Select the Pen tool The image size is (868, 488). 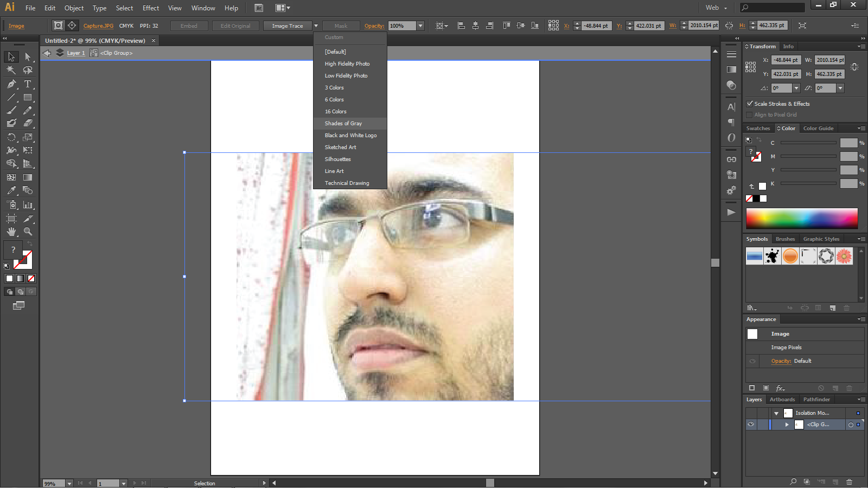click(x=11, y=84)
